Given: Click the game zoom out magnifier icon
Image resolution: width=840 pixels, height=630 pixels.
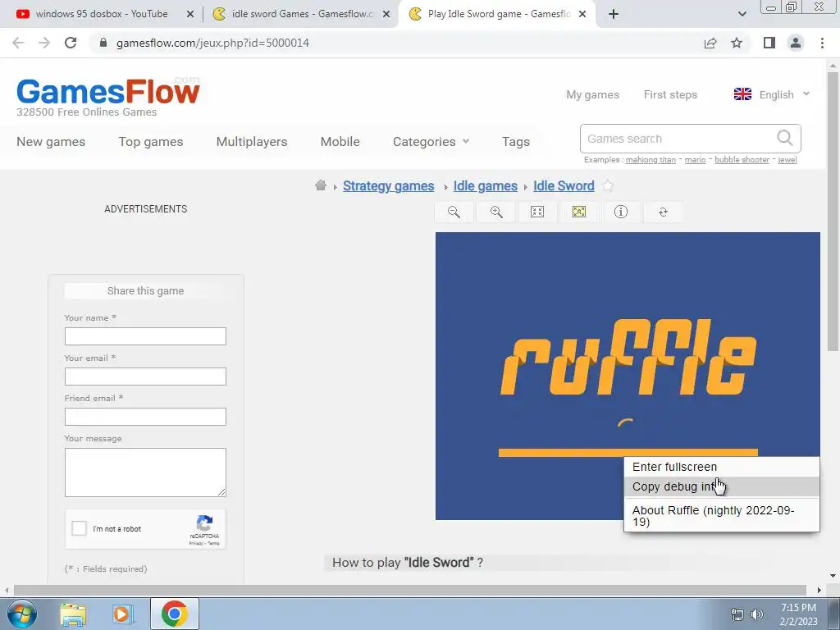Looking at the screenshot, I should click(454, 212).
